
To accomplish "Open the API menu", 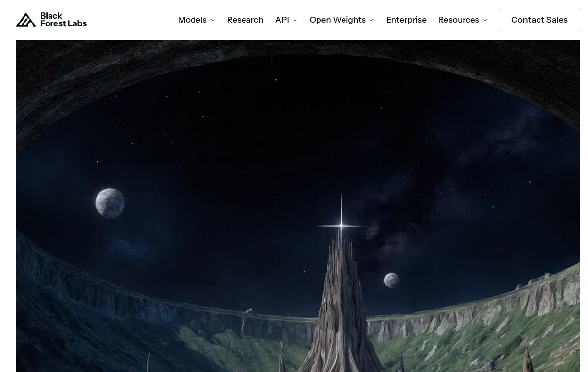I will [282, 20].
